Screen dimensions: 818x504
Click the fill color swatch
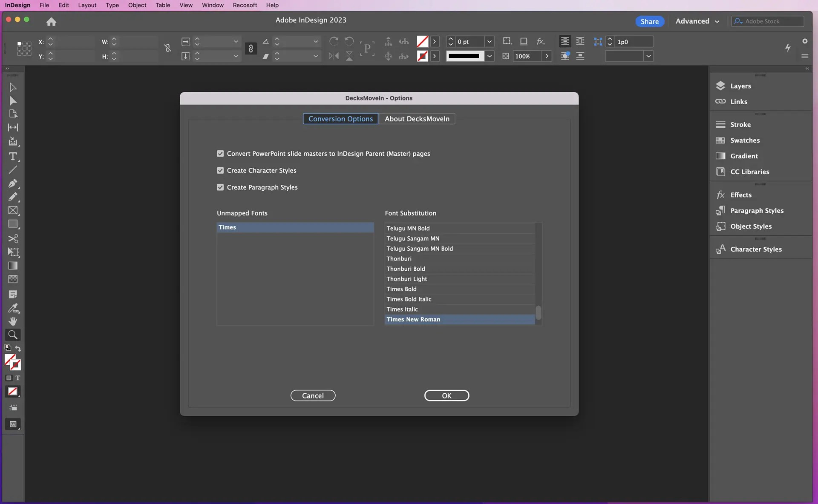[422, 41]
